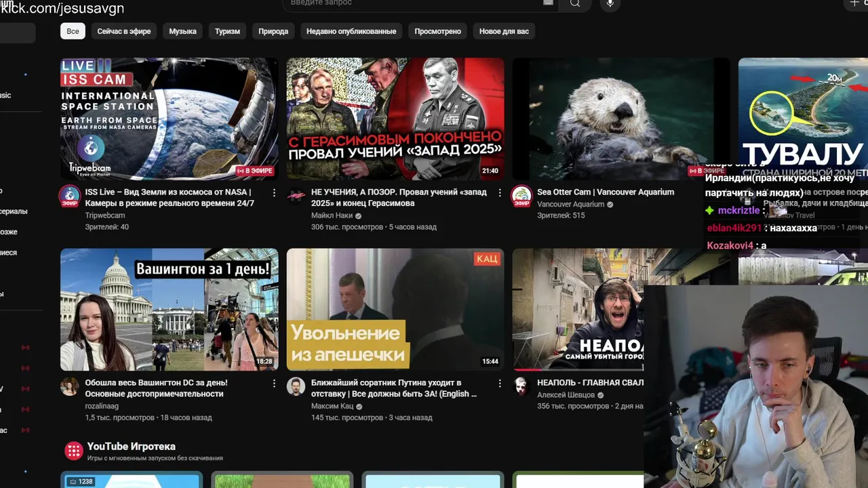Open the 'Вашингтон за 1 день' thumbnail

point(169,309)
